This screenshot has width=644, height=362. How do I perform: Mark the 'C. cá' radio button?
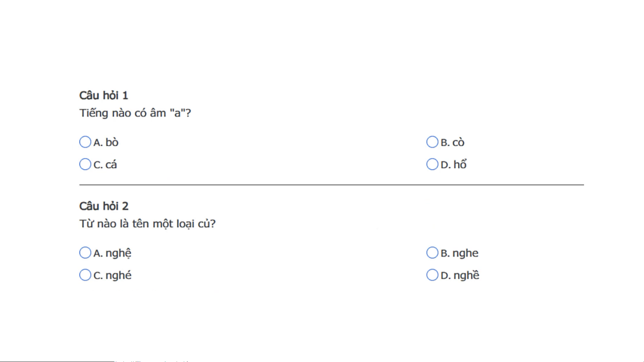pyautogui.click(x=85, y=164)
